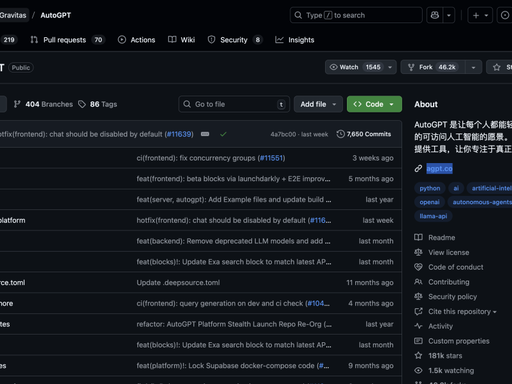Select the python topic tag
The height and width of the screenshot is (384, 512).
point(430,188)
